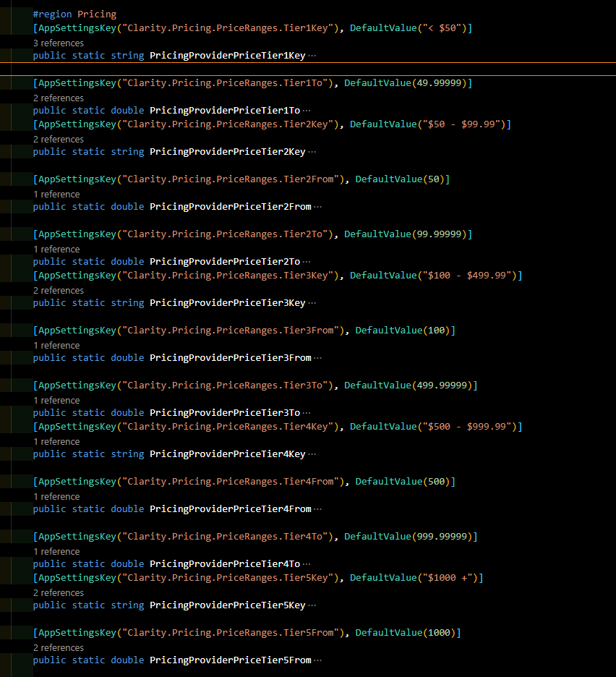
Task: Open 1 reference above PricingProviderPriceTier3From
Action: [56, 346]
